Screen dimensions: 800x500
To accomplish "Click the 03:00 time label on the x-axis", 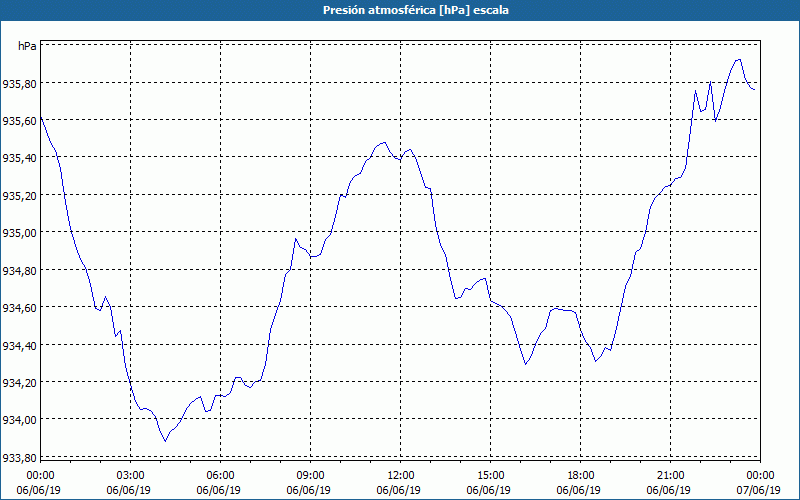I will click(130, 474).
